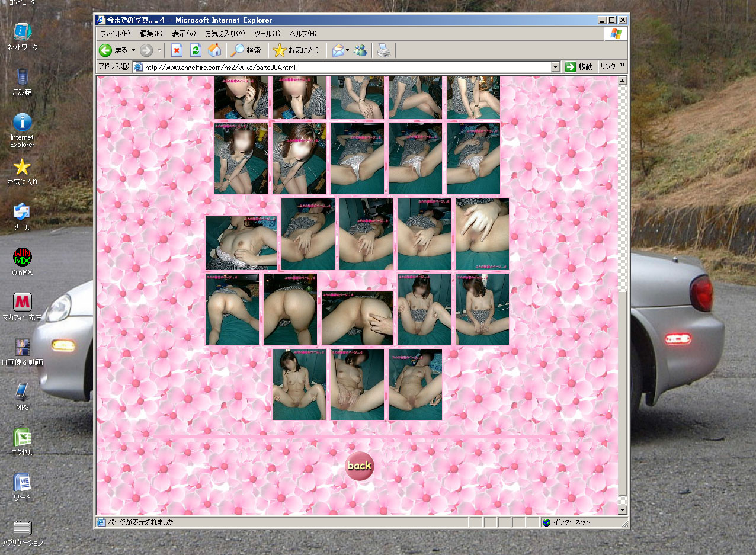Image resolution: width=756 pixels, height=555 pixels.
Task: Refresh the page using the toolbar icon
Action: 196,50
